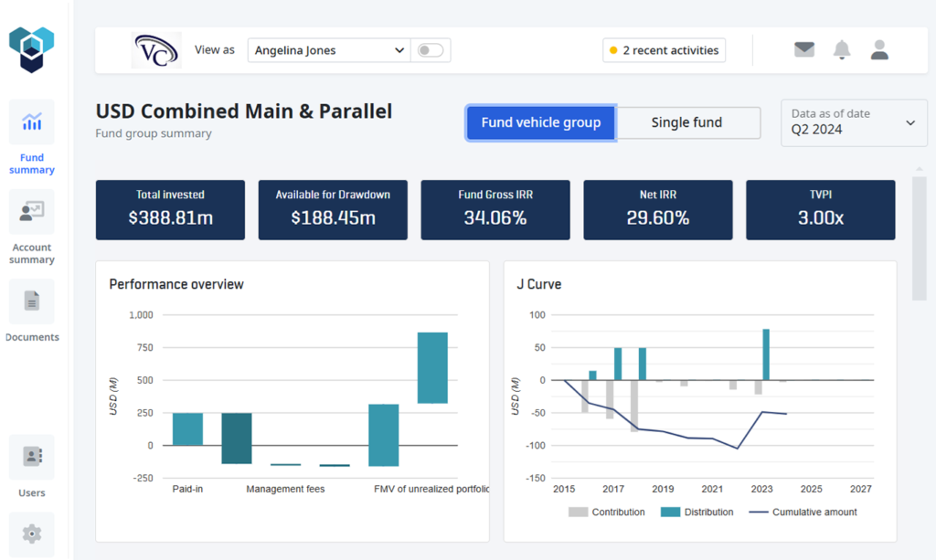Open the Angelina Jones view-as dropdown
936x560 pixels.
pos(327,50)
